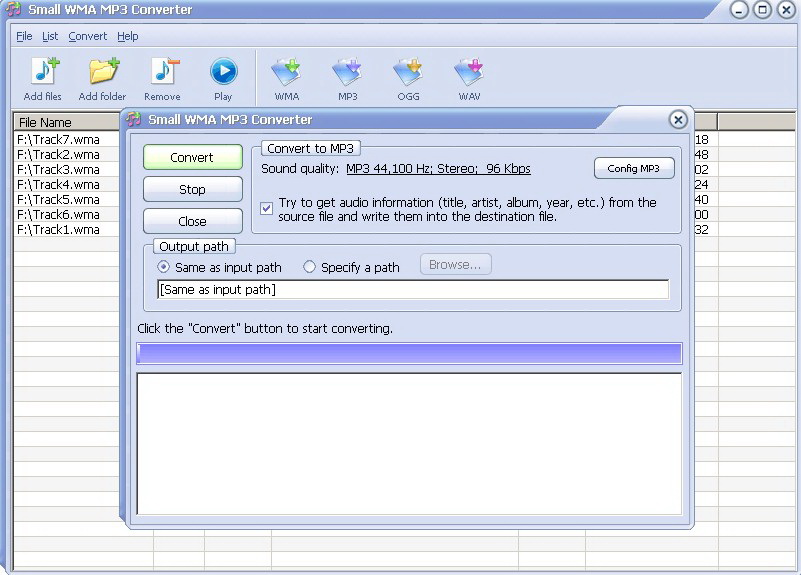Viewport: 801px width, 575px height.
Task: Click the MP3 sound quality link
Action: (x=438, y=169)
